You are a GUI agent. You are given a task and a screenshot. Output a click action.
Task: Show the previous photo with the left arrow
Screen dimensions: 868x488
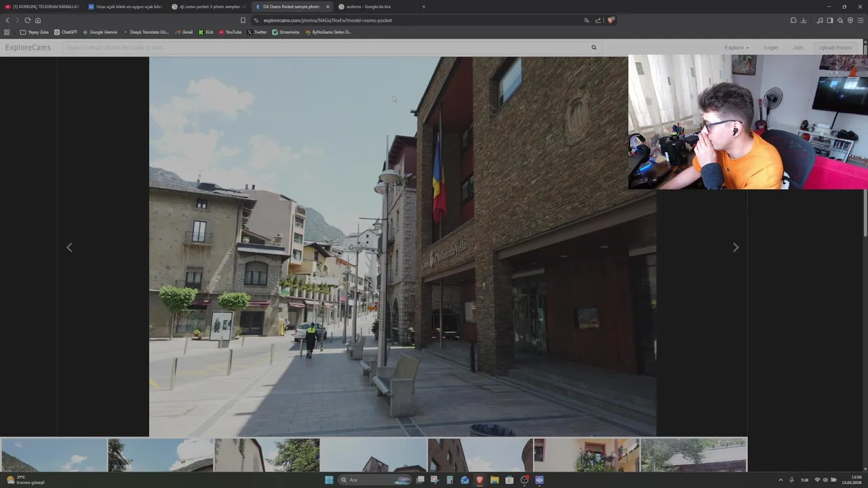click(69, 247)
